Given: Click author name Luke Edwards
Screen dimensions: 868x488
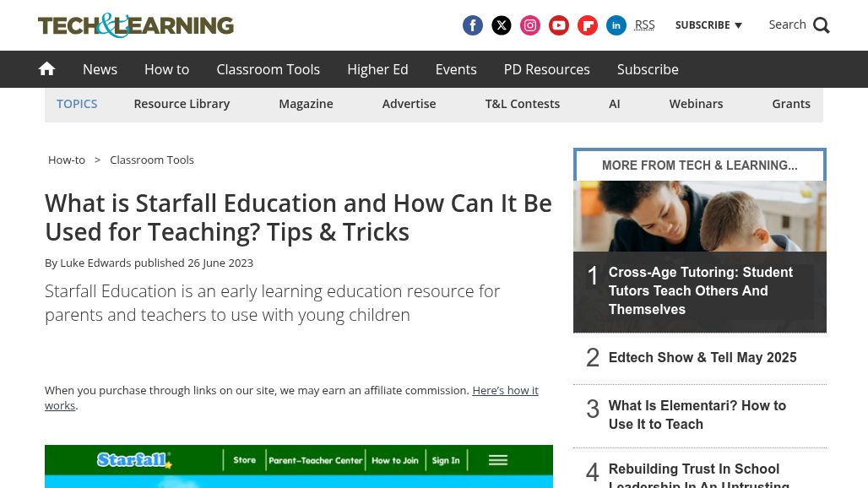Looking at the screenshot, I should tap(95, 263).
